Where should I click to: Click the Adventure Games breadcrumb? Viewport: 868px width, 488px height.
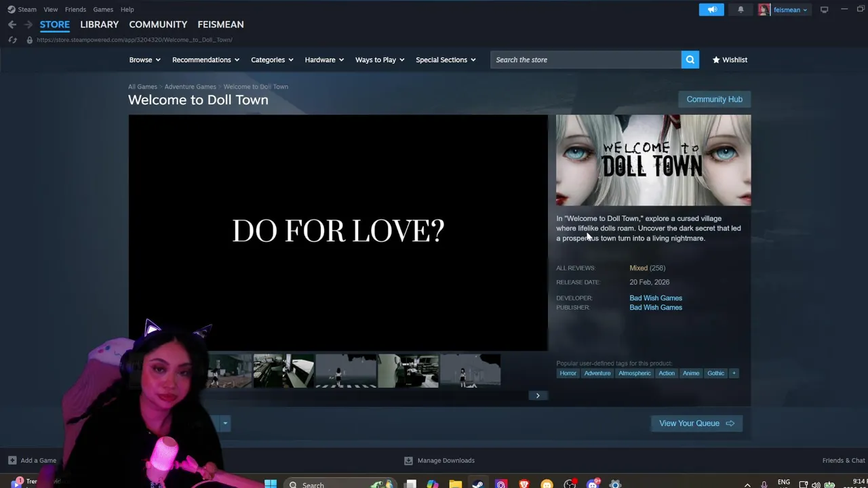190,87
